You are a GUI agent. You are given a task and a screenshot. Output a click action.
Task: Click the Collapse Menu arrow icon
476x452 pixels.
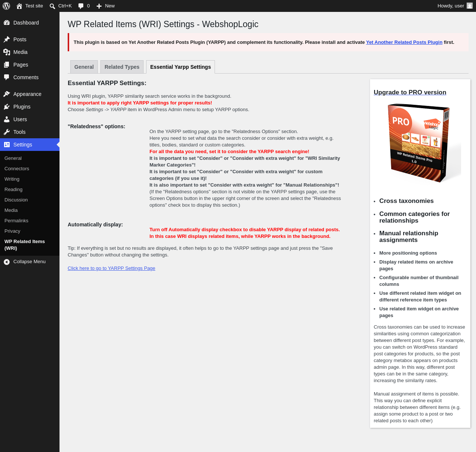[x=7, y=262]
